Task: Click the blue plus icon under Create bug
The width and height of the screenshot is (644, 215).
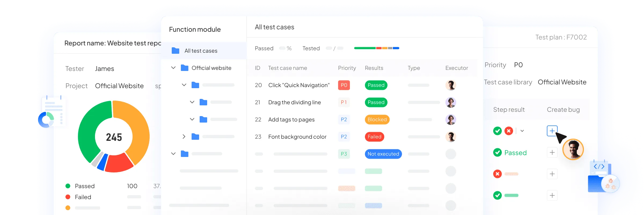Action: pyautogui.click(x=552, y=131)
